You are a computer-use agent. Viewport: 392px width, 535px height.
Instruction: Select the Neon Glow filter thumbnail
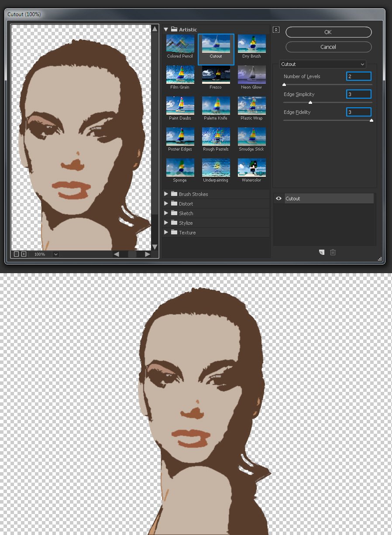pyautogui.click(x=251, y=75)
